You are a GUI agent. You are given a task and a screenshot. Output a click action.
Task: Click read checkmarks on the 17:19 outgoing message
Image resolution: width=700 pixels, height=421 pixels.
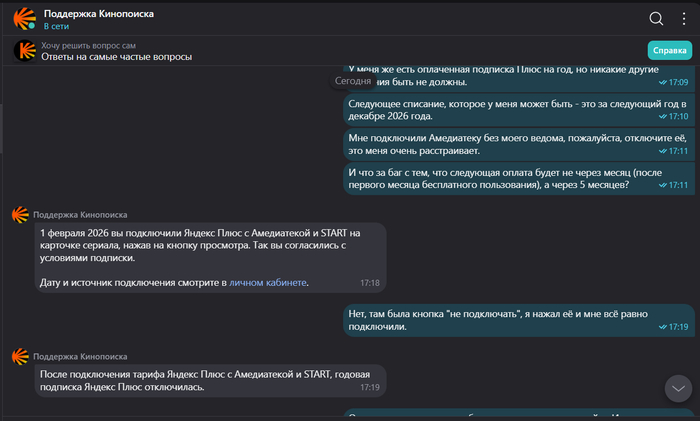[x=661, y=327]
